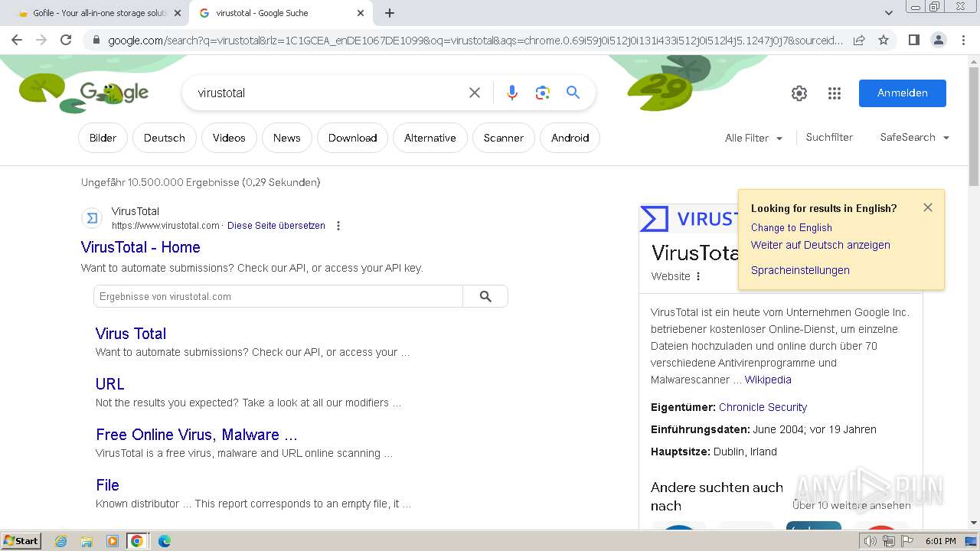Open knowledge panel Website options menu
980x551 pixels.
[x=698, y=276]
